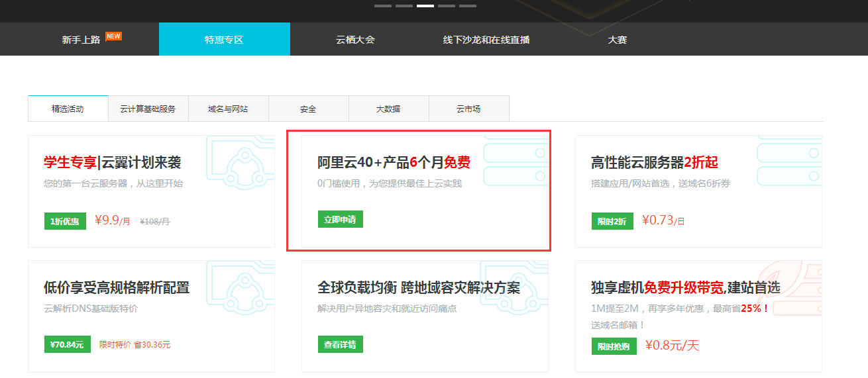Go to 云栖大会 section

point(355,40)
